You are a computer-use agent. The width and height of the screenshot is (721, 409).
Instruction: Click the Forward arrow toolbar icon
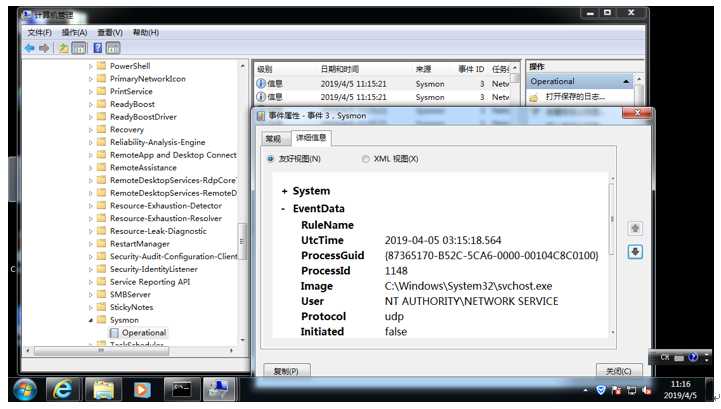(x=44, y=48)
